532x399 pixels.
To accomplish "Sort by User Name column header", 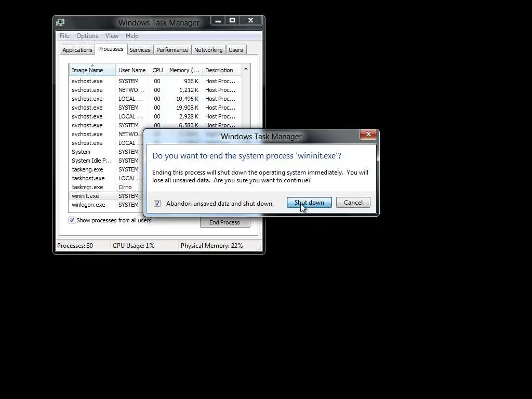I will point(132,70).
